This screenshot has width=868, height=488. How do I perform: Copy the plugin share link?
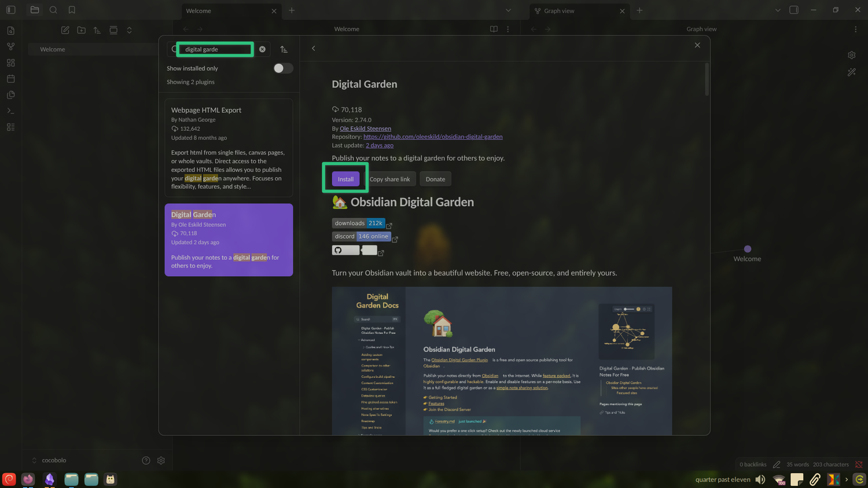(389, 179)
